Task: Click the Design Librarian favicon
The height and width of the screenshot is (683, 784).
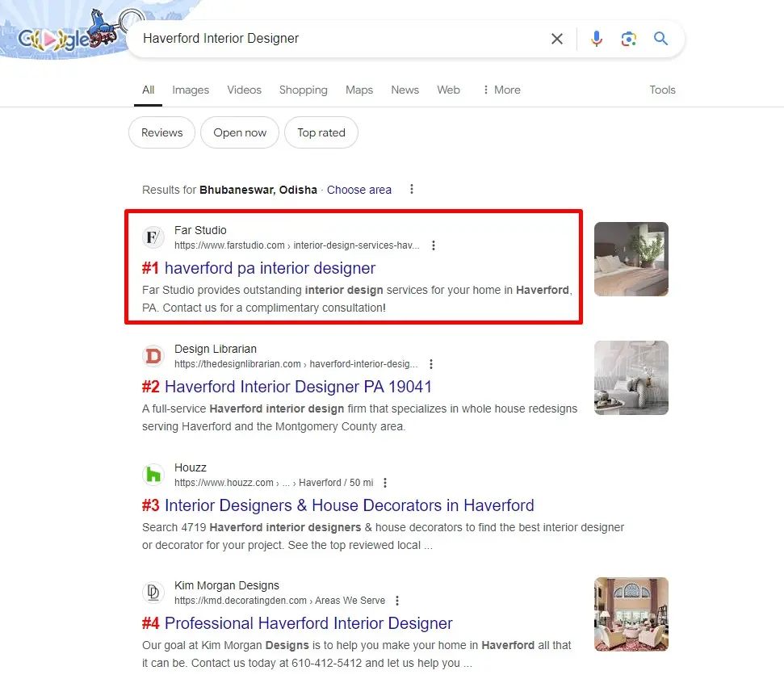Action: click(153, 356)
